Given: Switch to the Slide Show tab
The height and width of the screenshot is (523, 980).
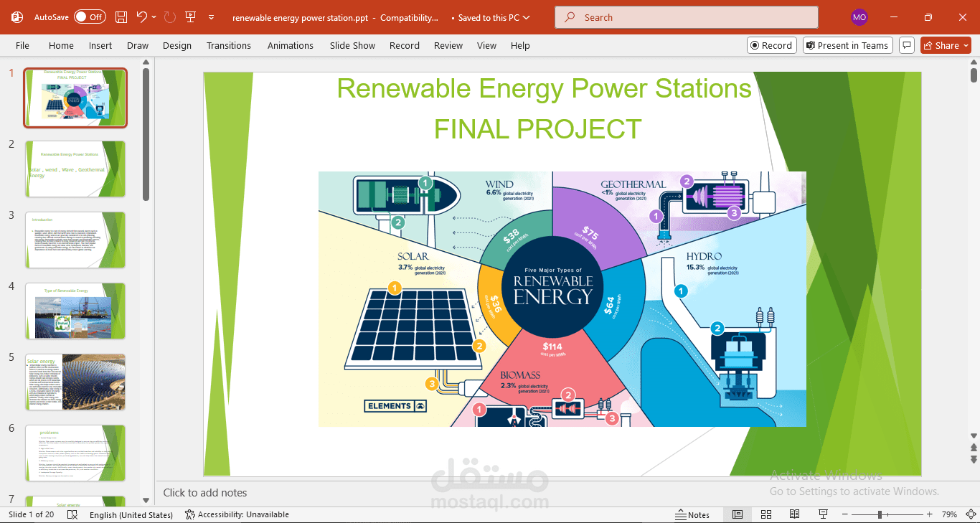Looking at the screenshot, I should (352, 45).
